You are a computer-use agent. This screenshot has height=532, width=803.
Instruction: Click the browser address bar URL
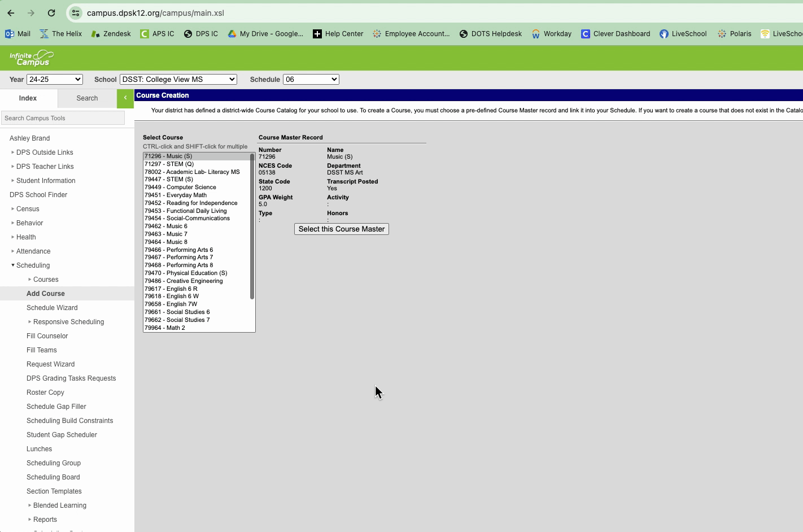click(155, 13)
